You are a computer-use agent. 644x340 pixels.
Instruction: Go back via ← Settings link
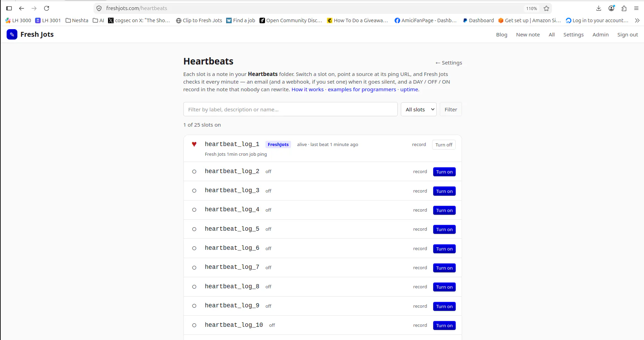(x=449, y=63)
